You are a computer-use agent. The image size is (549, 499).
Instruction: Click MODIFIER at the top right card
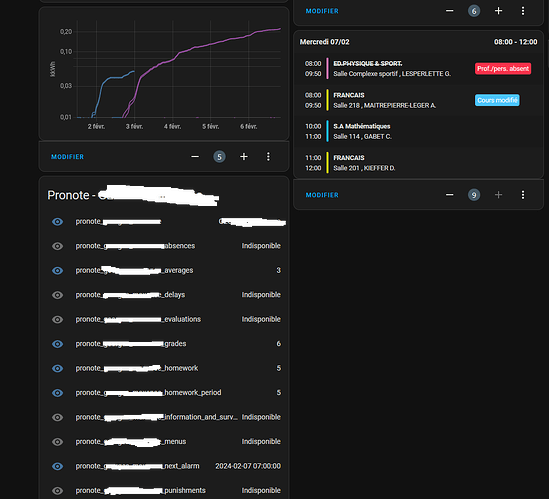tap(322, 11)
